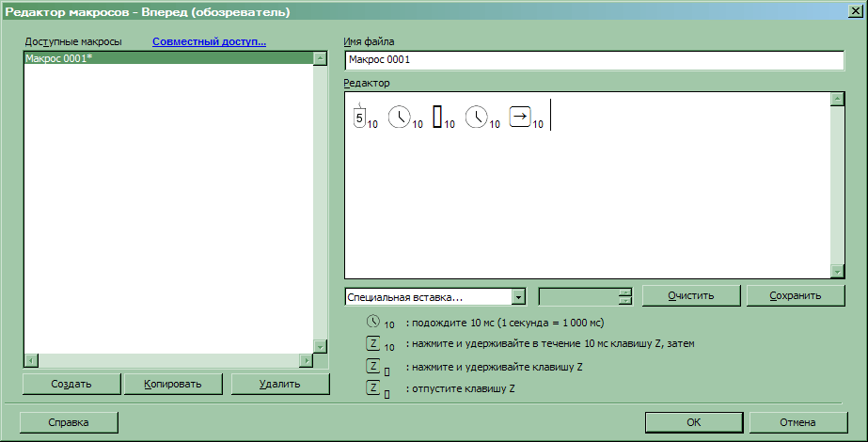Select the second clock delay icon before arrow
The width and height of the screenshot is (868, 442).
click(476, 117)
